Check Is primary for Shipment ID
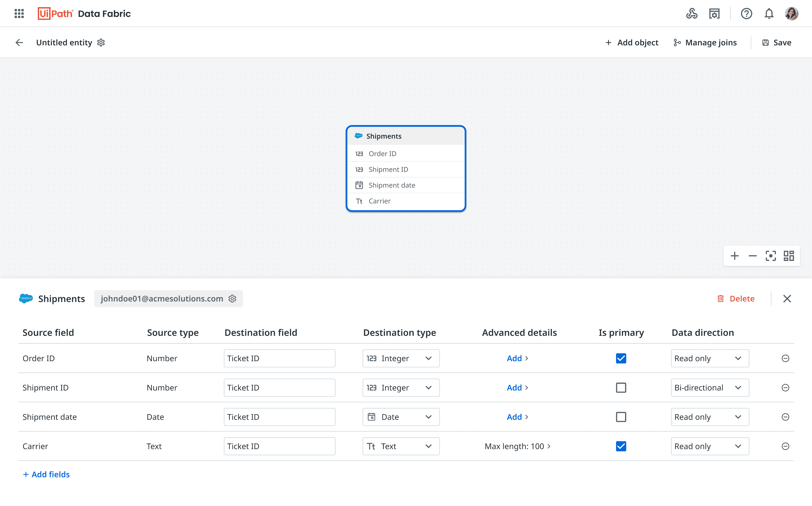This screenshot has height=506, width=812. (621, 388)
